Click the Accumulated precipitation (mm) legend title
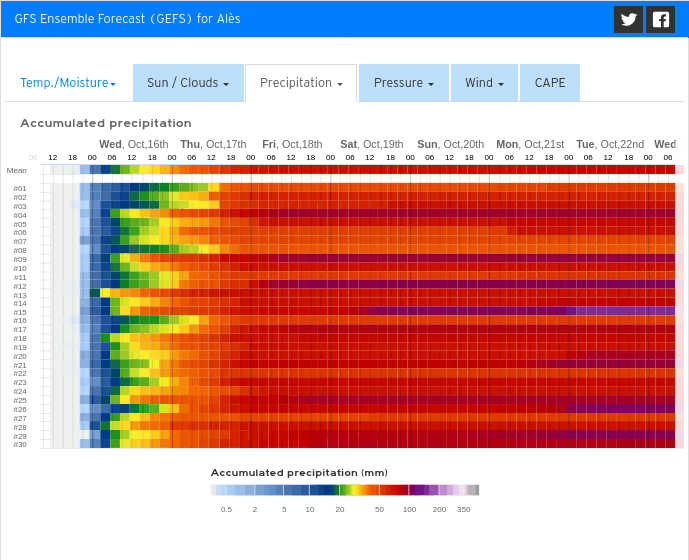 coord(299,473)
